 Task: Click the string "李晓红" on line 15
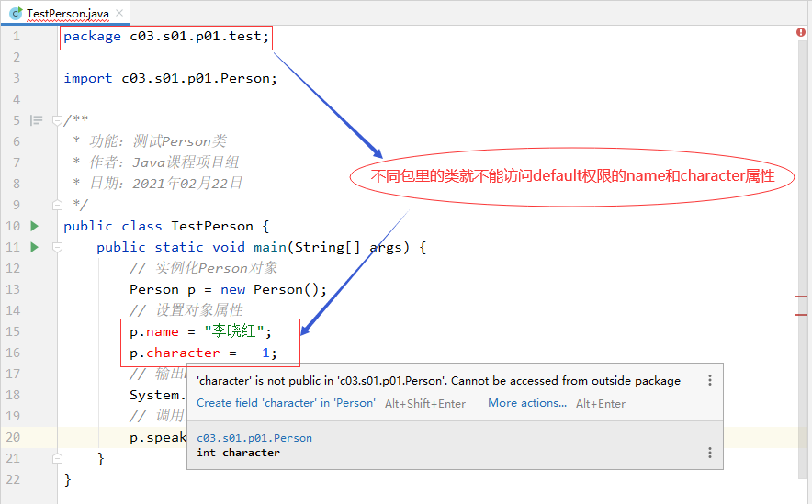[234, 331]
